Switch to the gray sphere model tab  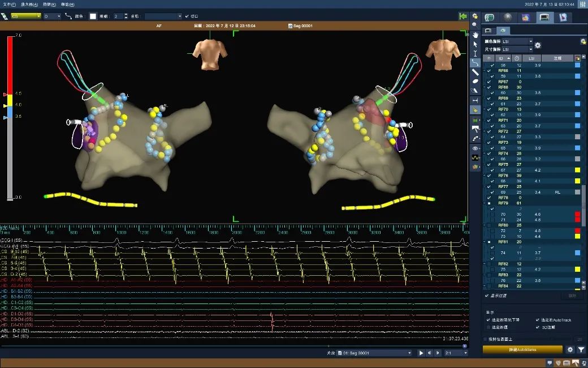tap(507, 18)
